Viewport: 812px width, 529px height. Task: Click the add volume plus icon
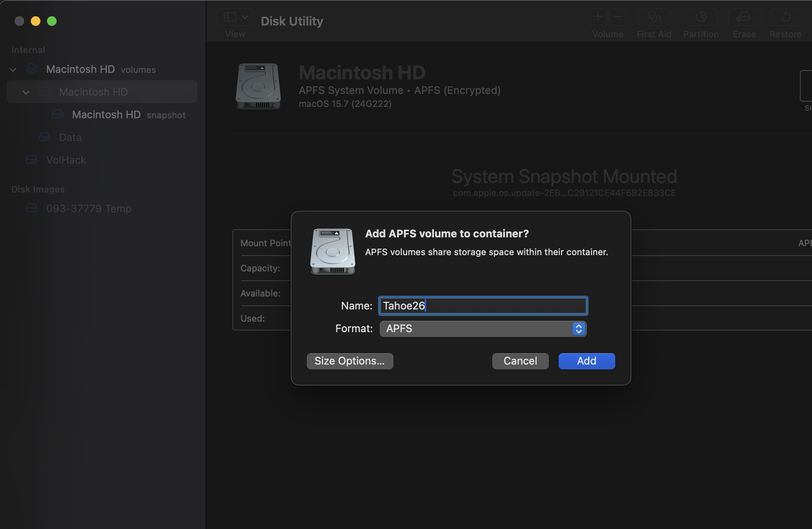[x=598, y=17]
